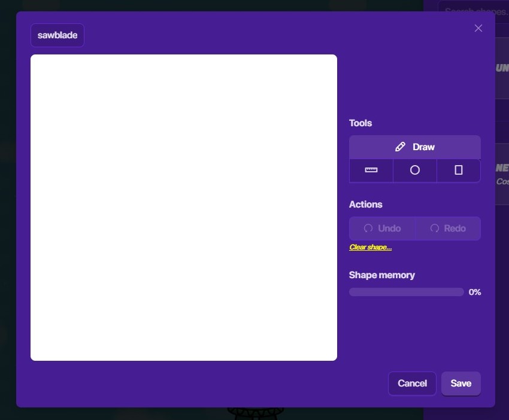Select the circle shape tool
Image resolution: width=509 pixels, height=420 pixels.
414,171
